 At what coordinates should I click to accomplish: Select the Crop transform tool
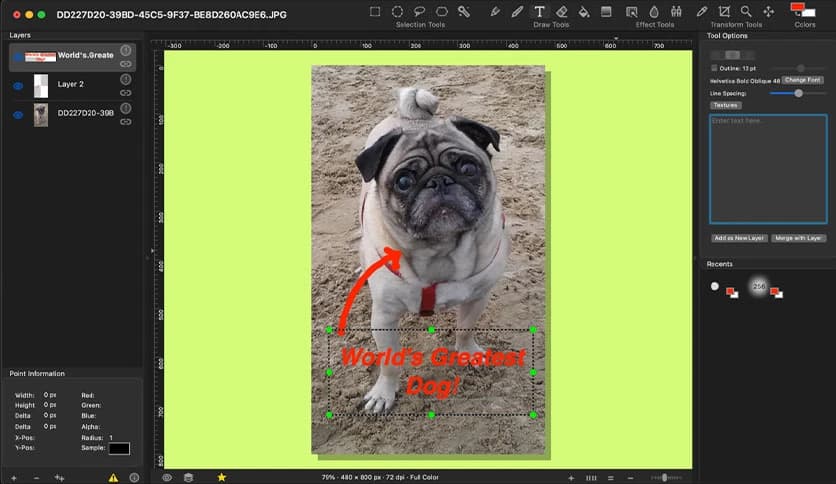click(724, 12)
